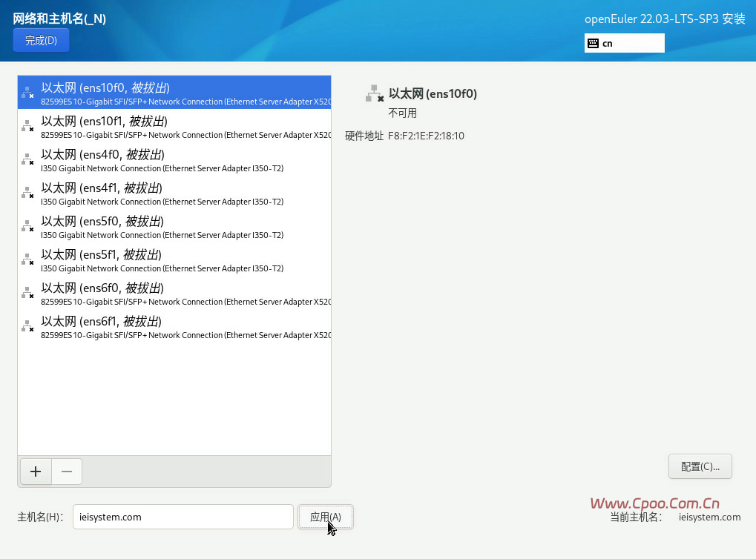Viewport: 756px width, 559px height.
Task: Select 以太网 (ens4f1, 被拔出) entry
Action: (x=174, y=192)
